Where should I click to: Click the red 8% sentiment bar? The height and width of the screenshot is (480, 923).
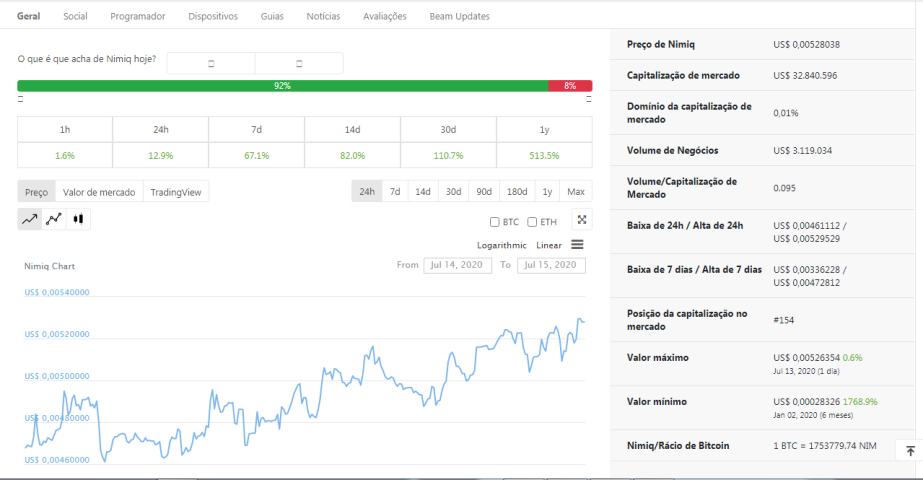(x=570, y=86)
